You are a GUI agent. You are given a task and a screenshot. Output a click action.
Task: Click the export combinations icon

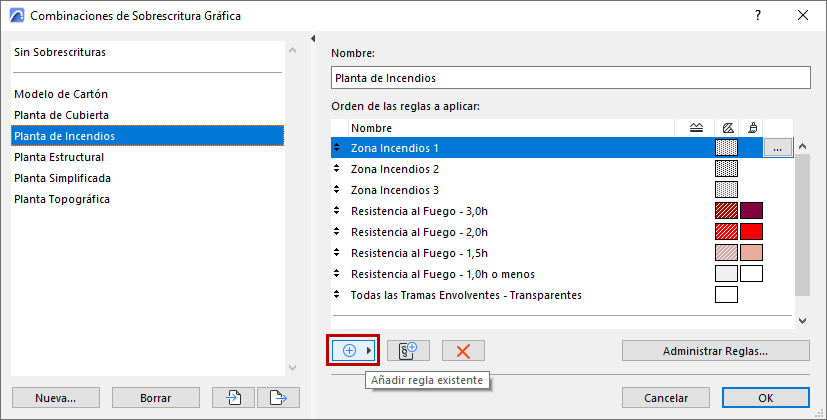click(279, 397)
